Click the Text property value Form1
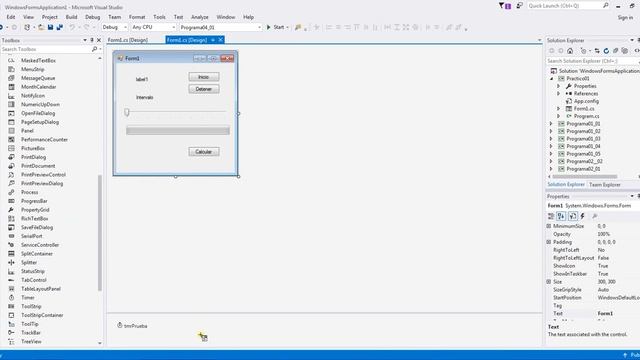Image resolution: width=640 pixels, height=360 pixels. point(605,313)
